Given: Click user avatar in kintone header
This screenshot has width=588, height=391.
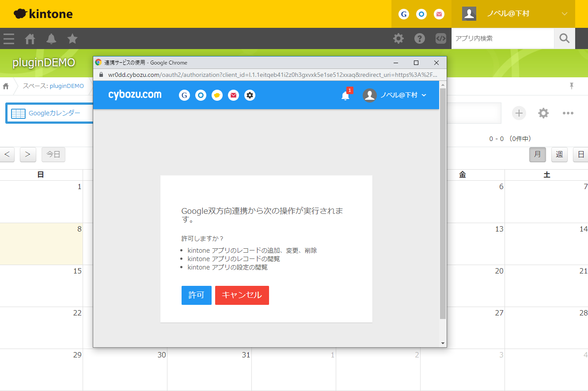Looking at the screenshot, I should coord(469,14).
